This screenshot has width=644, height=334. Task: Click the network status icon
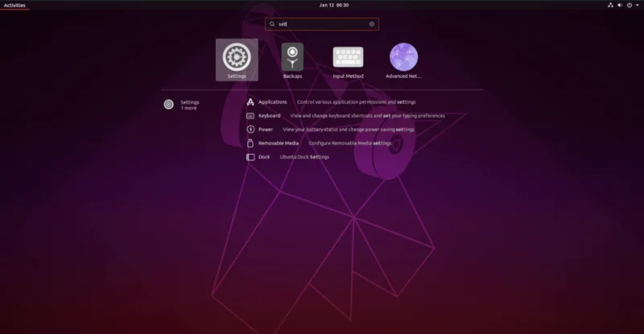(x=610, y=5)
